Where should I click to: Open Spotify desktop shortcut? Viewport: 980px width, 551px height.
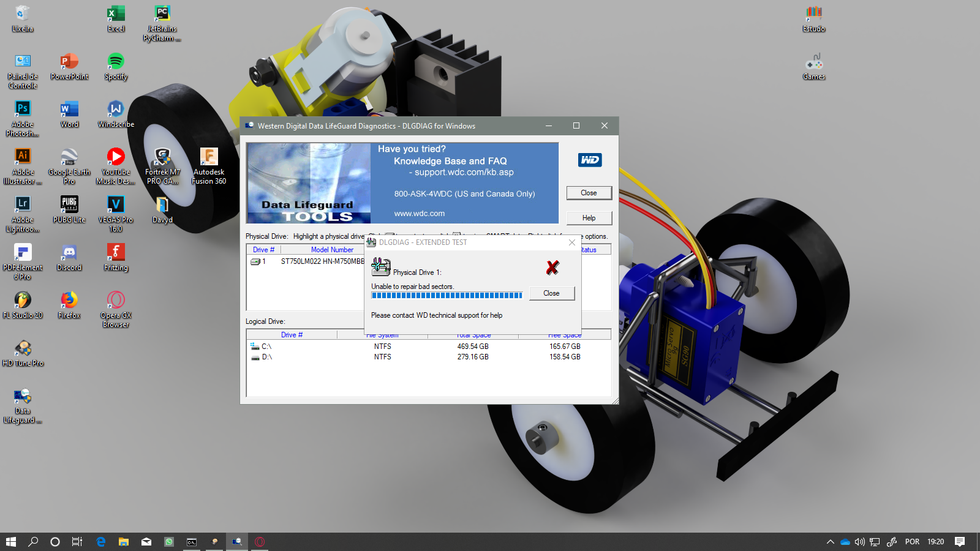point(116,66)
